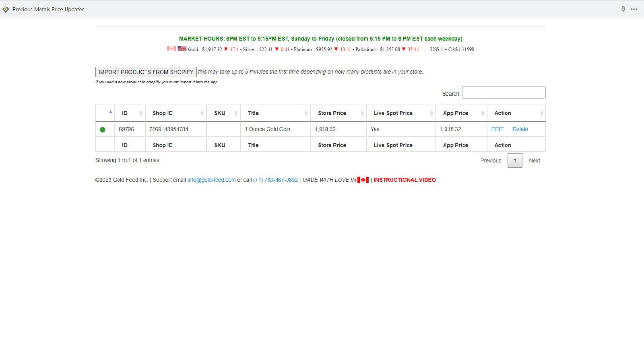Click the red down arrow beside the Gold price

(x=226, y=49)
